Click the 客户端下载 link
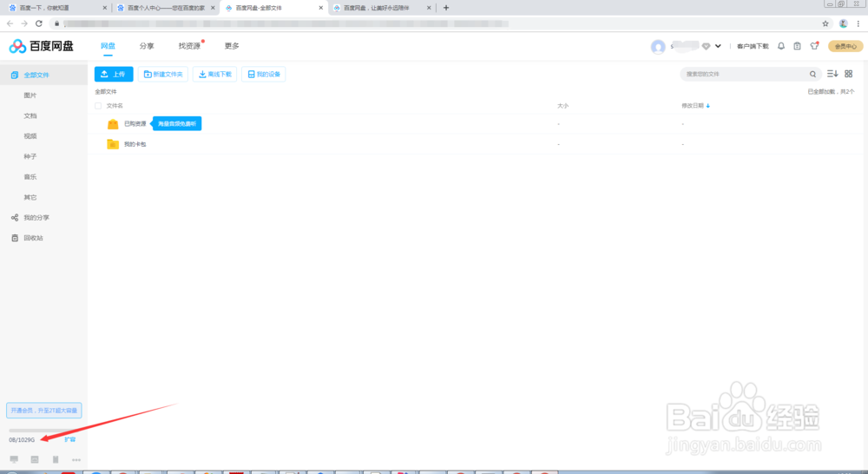The image size is (868, 474). [753, 47]
